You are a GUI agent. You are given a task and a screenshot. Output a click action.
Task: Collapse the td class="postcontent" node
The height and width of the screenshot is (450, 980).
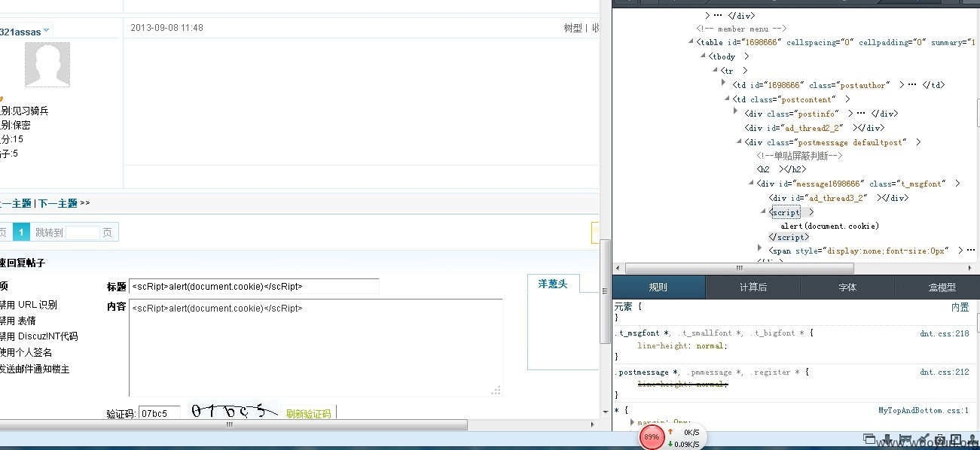click(726, 99)
